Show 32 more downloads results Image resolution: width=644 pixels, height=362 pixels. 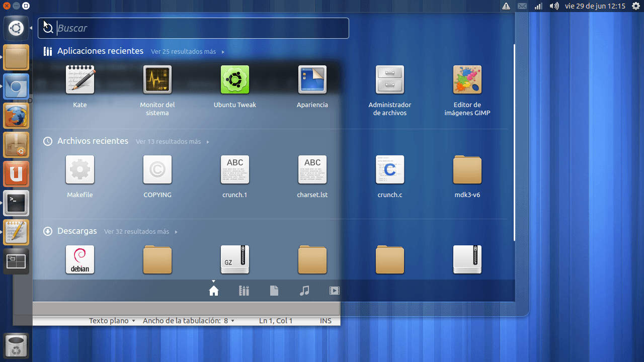pyautogui.click(x=140, y=232)
